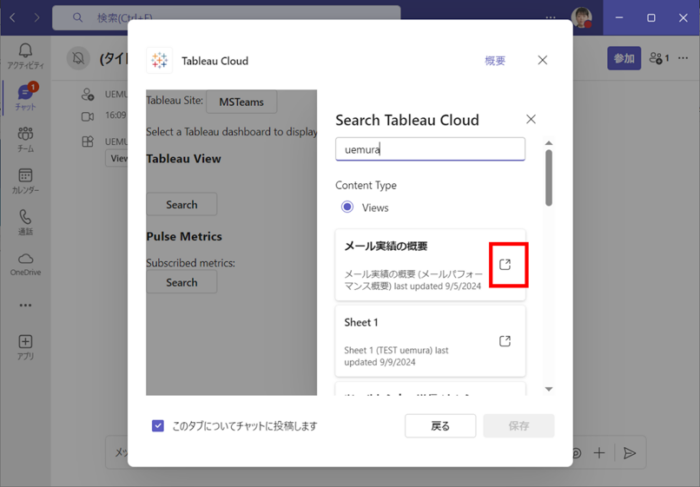Click the Pulse Metrics heading
700x487 pixels.
tap(184, 236)
